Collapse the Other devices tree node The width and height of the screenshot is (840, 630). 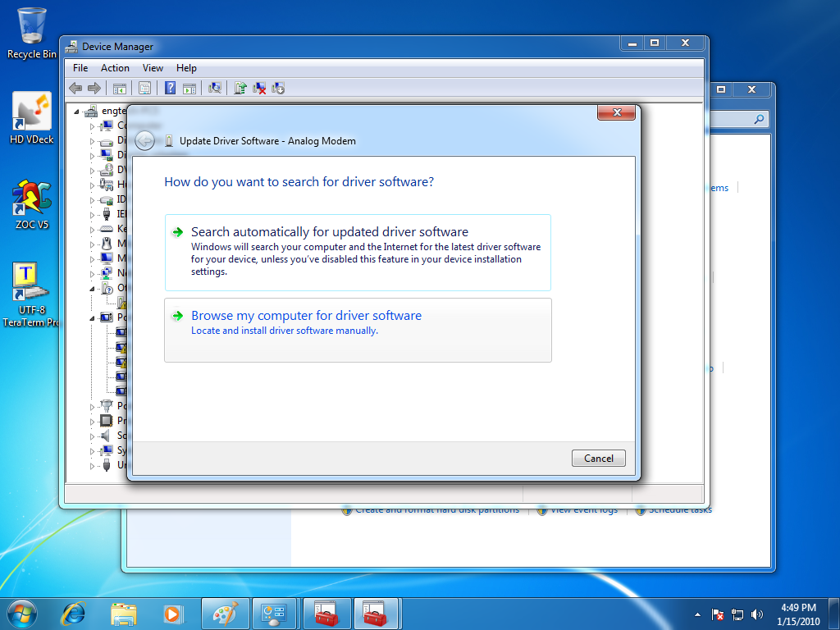(x=93, y=289)
